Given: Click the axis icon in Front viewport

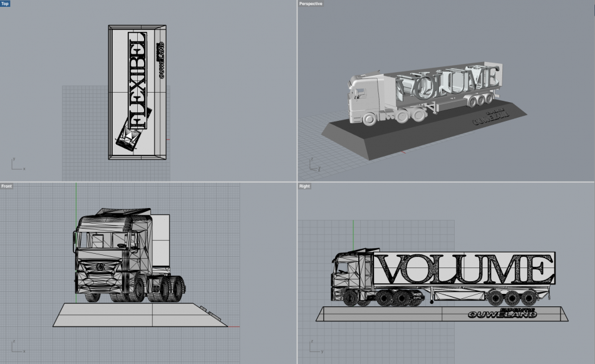Looking at the screenshot, I should (x=18, y=346).
